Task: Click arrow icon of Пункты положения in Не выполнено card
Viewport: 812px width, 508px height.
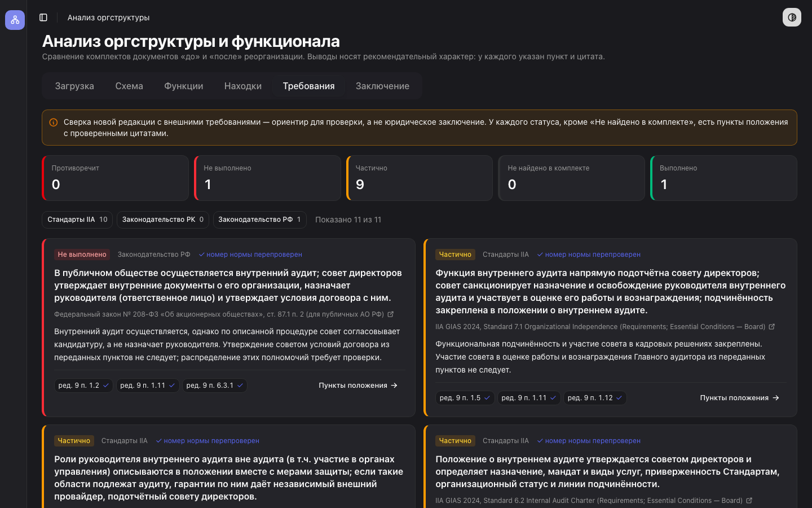Action: 394,386
